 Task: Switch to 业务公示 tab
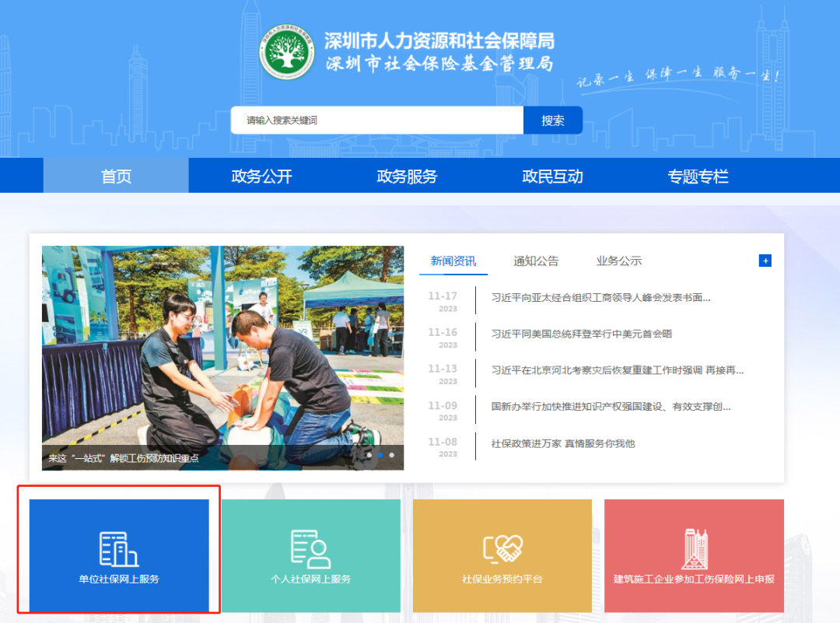point(619,261)
